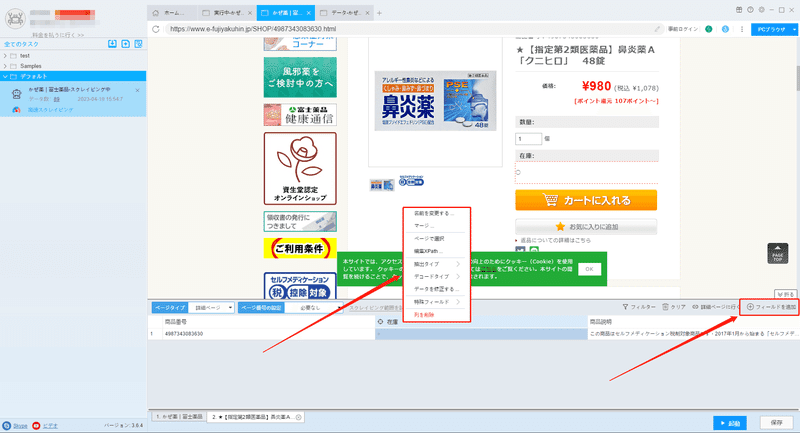Expand the 抽出タイプ submenu
Image resolution: width=800 pixels, height=433 pixels.
[436, 264]
